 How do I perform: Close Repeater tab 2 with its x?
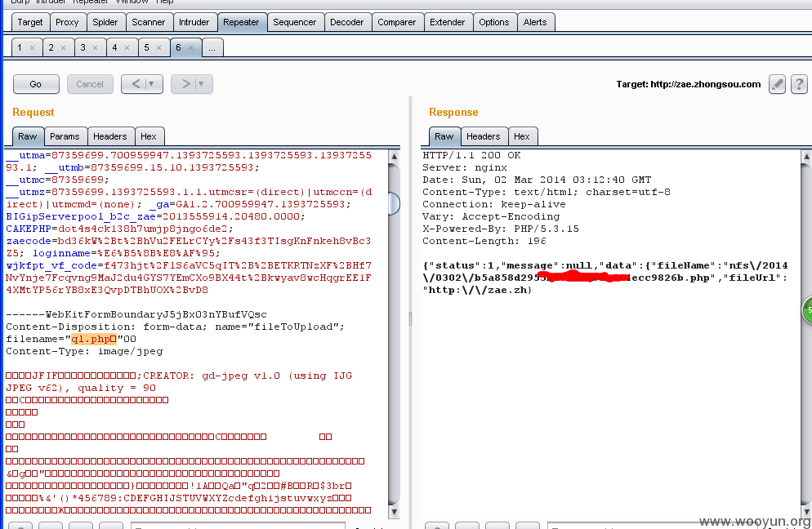(63, 47)
